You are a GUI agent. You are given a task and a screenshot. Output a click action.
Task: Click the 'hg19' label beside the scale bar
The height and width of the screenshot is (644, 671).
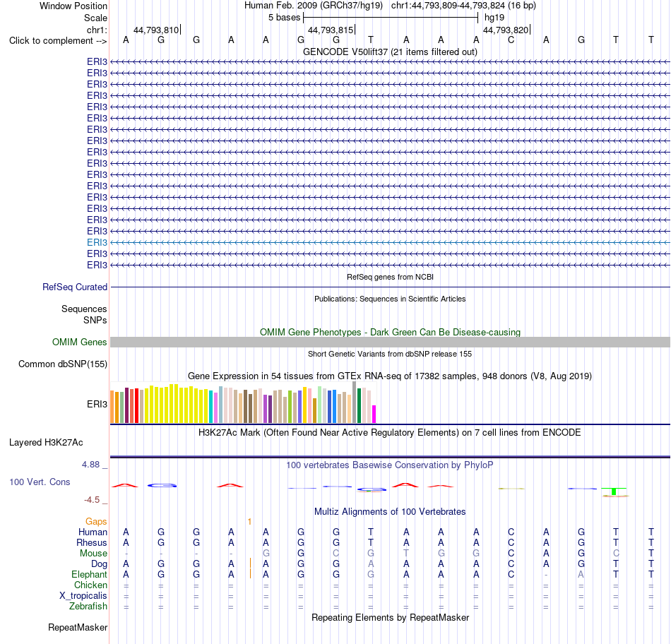click(494, 18)
